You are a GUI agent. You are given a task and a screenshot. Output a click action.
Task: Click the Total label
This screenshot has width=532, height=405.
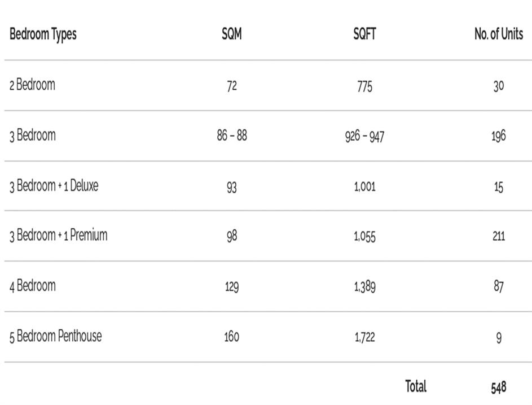click(x=416, y=386)
